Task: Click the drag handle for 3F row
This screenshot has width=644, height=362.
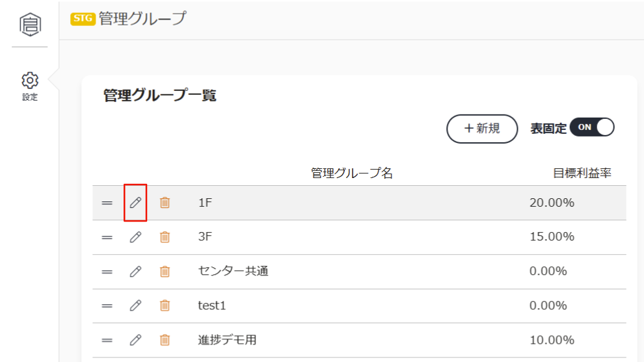Action: 107,237
